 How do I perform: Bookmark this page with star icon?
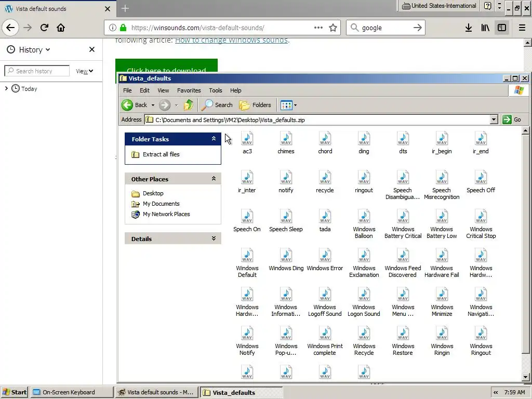(x=333, y=28)
